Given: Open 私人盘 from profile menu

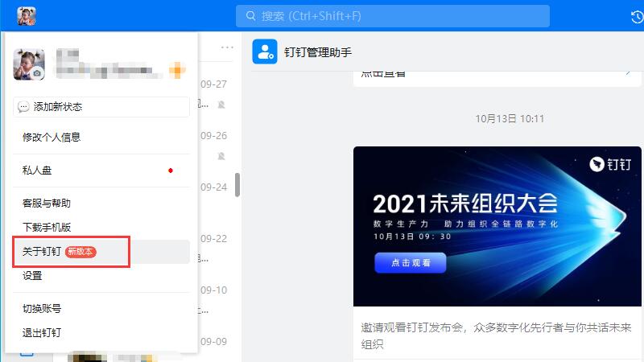Looking at the screenshot, I should click(37, 171).
